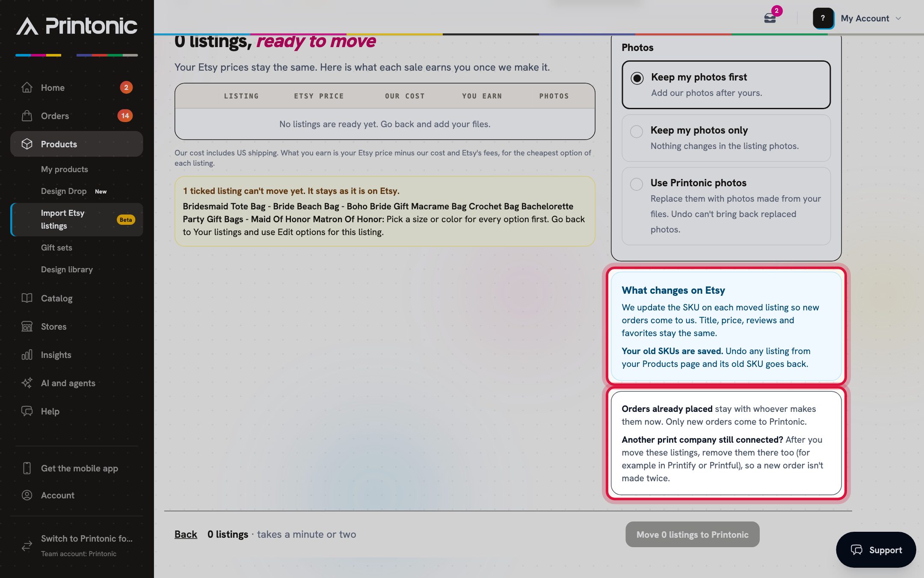The height and width of the screenshot is (578, 924).
Task: Open the Orders menu item
Action: point(77,116)
